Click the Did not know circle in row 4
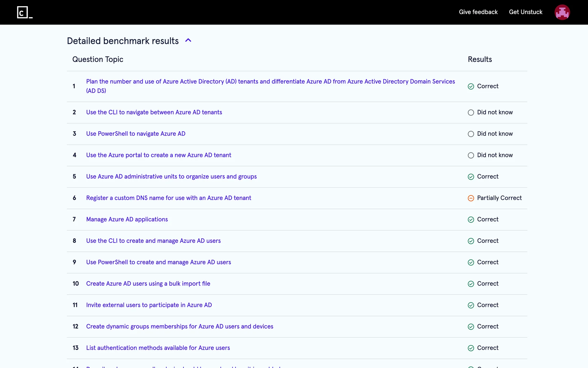Image resolution: width=588 pixels, height=368 pixels. pyautogui.click(x=471, y=155)
